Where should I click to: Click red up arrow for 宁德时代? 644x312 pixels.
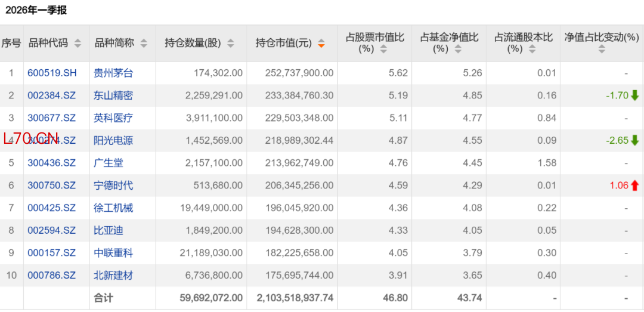635,186
